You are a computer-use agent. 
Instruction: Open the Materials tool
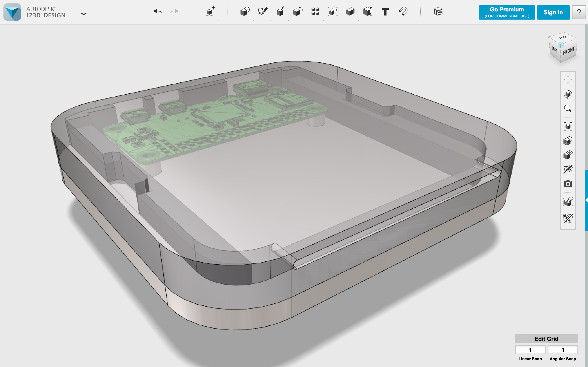pos(438,11)
